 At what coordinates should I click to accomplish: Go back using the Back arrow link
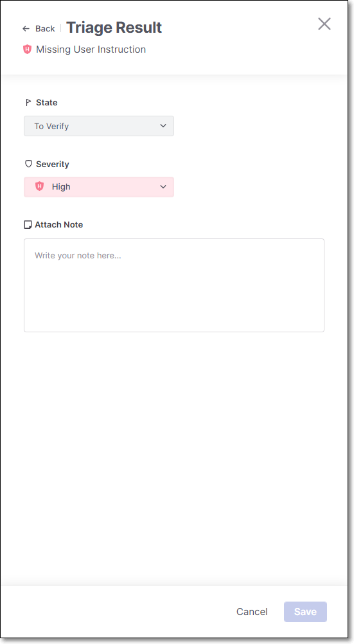point(38,28)
